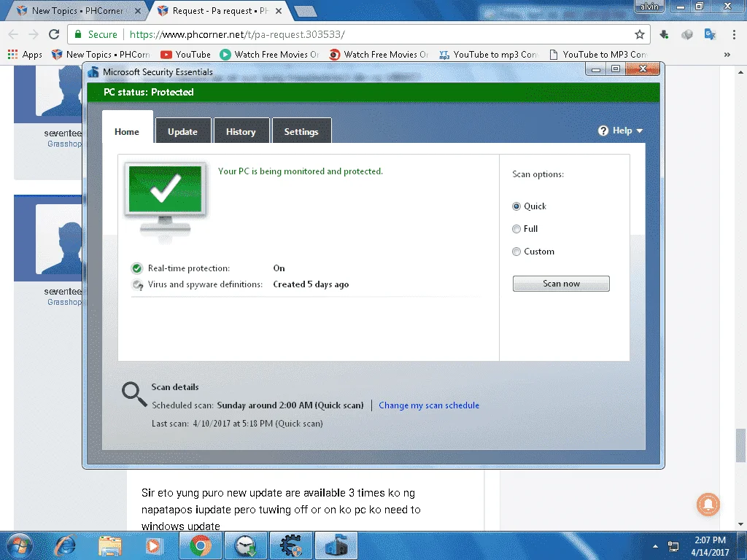Click the Real-time protection green check icon
This screenshot has height=560, width=747.
point(136,268)
